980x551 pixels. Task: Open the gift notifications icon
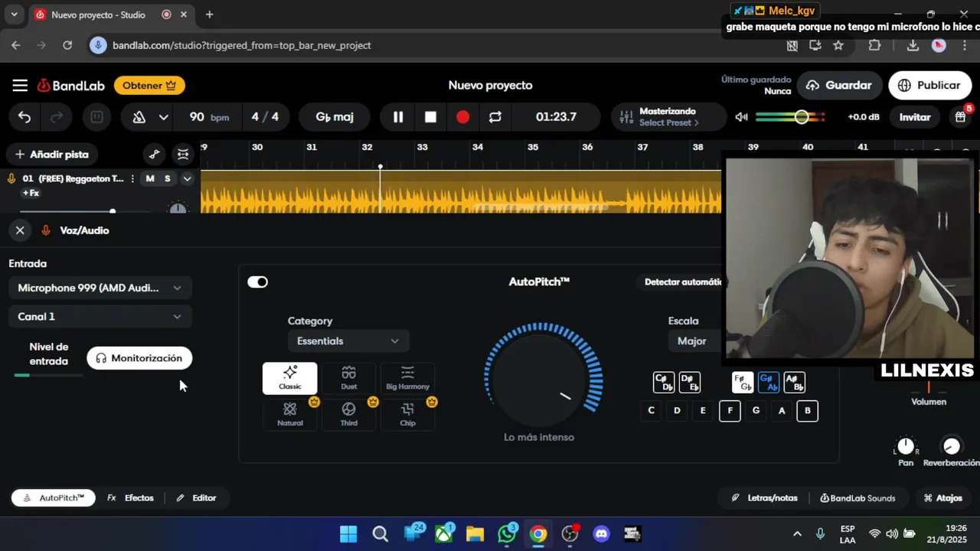tap(960, 117)
